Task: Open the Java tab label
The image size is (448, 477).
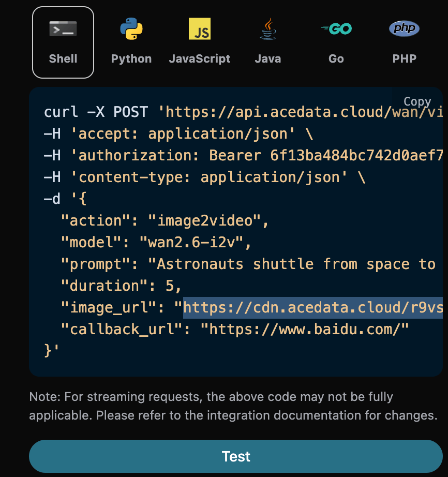Action: point(267,58)
